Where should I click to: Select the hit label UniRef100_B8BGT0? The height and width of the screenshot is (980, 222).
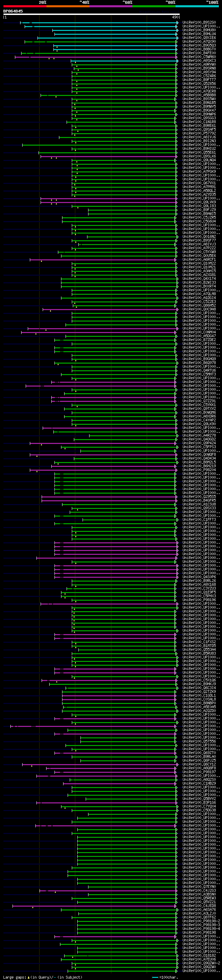(199, 49)
